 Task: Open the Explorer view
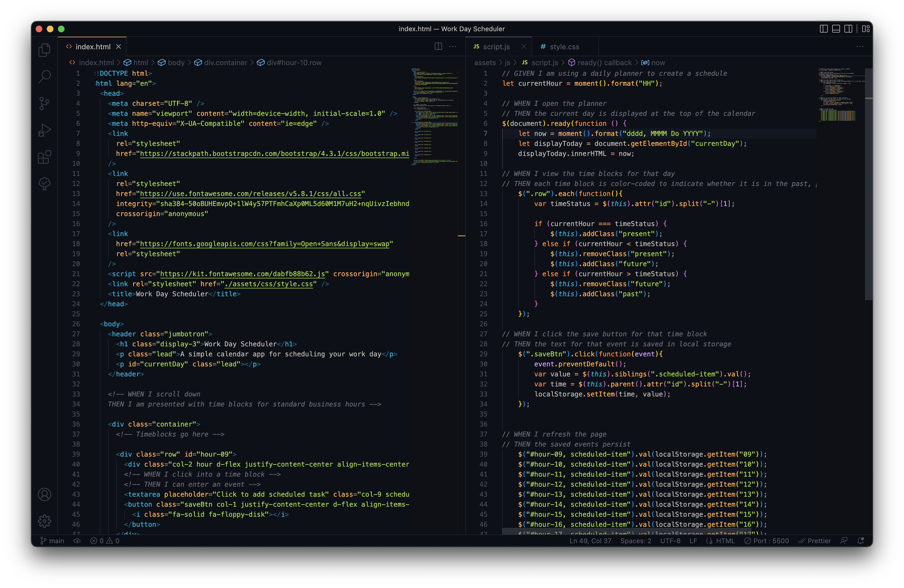pyautogui.click(x=45, y=50)
